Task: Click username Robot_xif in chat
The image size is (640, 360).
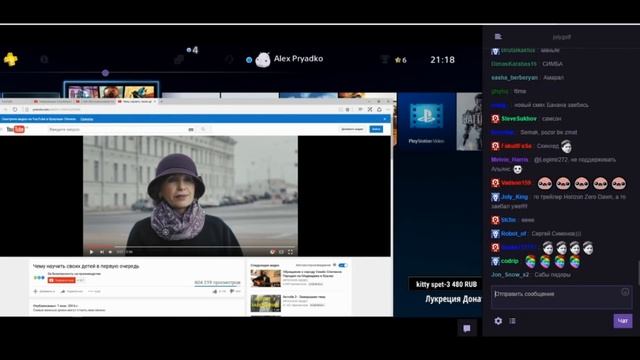Action: [x=513, y=234]
